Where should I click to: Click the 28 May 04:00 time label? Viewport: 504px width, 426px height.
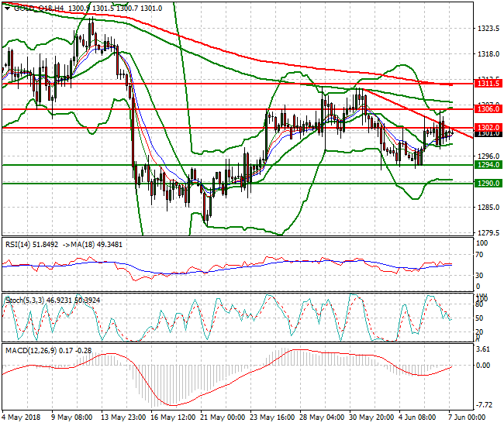click(322, 417)
